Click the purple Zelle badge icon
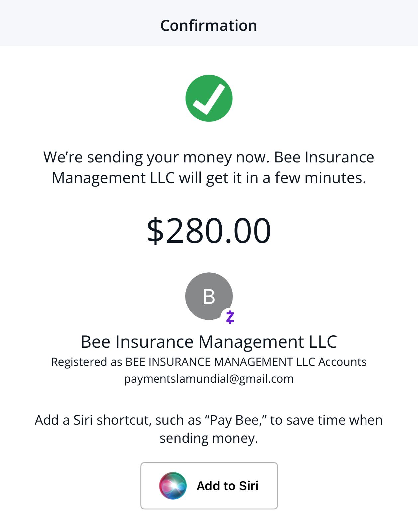Image resolution: width=418 pixels, height=532 pixels. [230, 317]
